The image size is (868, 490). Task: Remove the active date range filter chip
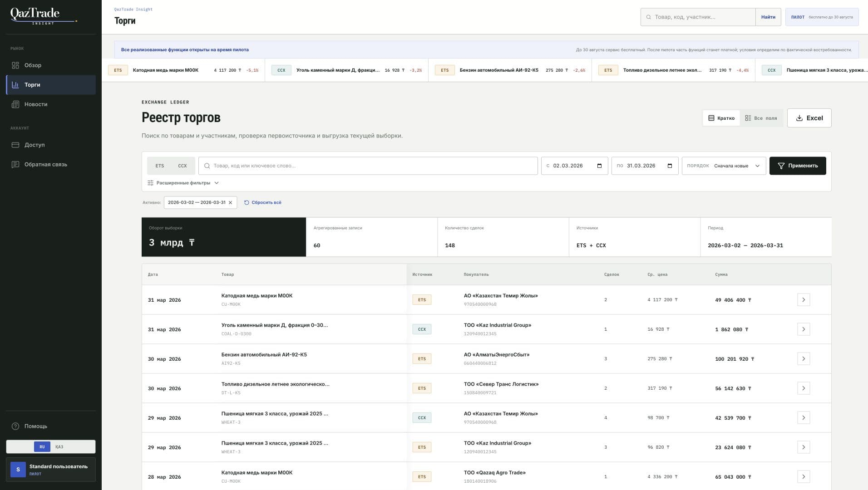click(x=230, y=203)
